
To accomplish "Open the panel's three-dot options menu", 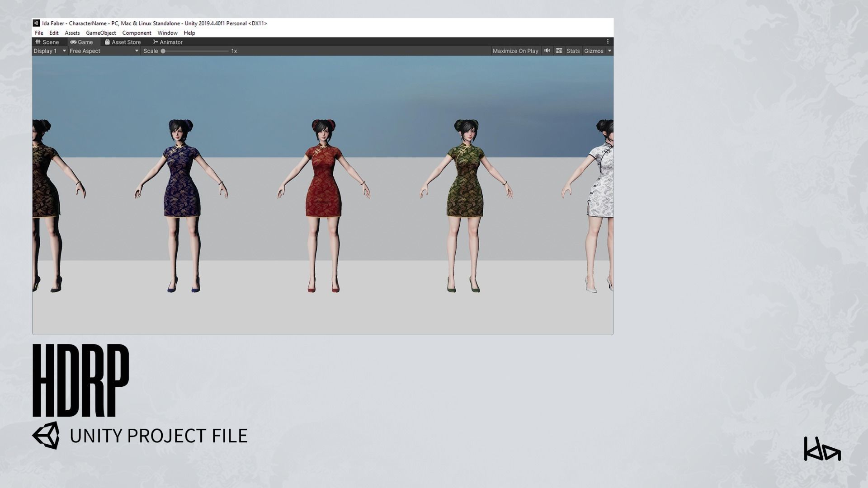I will 608,42.
